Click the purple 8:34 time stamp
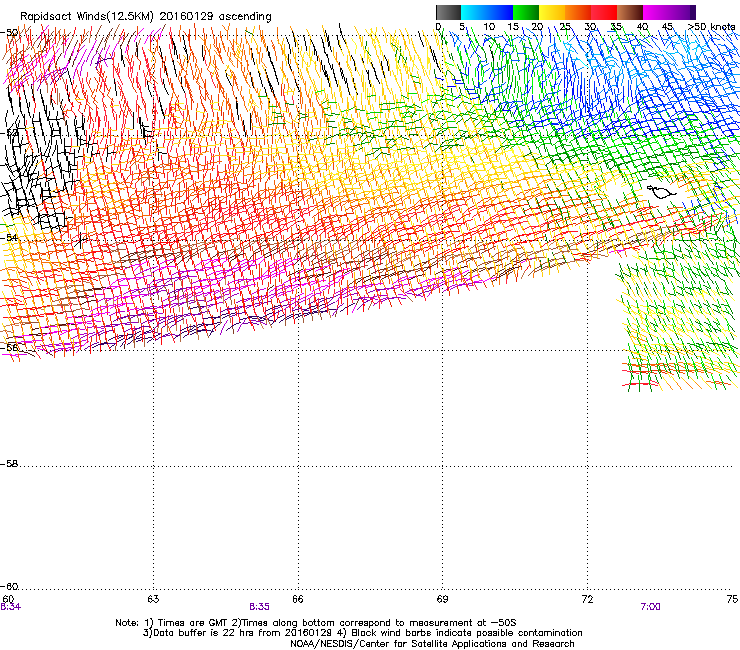740x650 pixels. [10, 607]
